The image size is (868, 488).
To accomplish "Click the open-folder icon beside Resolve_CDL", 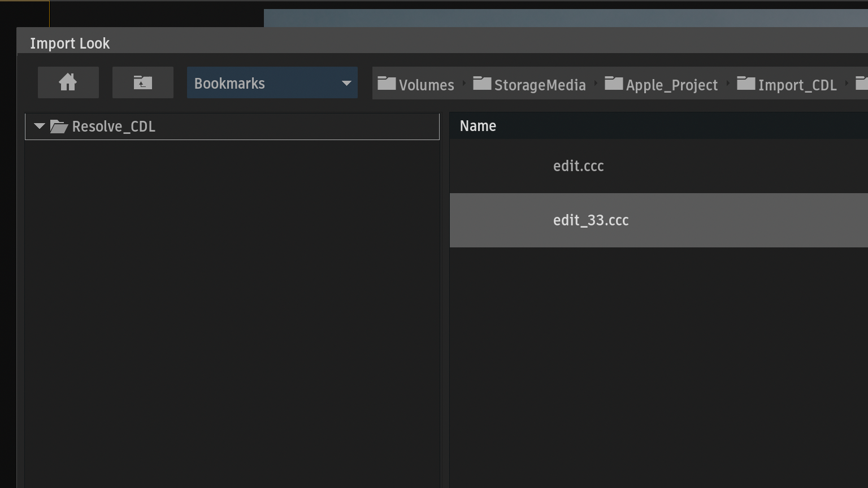I will tap(59, 127).
